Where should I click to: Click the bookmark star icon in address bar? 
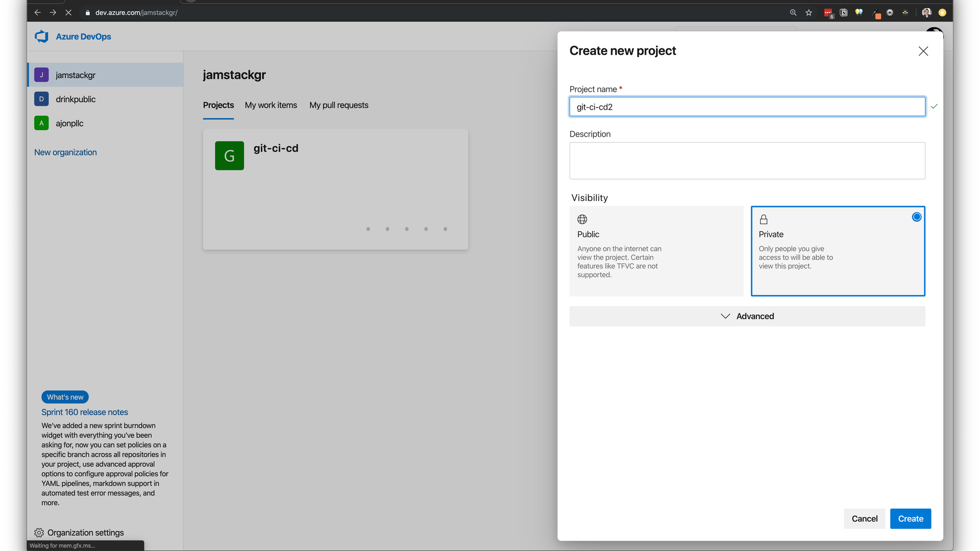(x=808, y=13)
